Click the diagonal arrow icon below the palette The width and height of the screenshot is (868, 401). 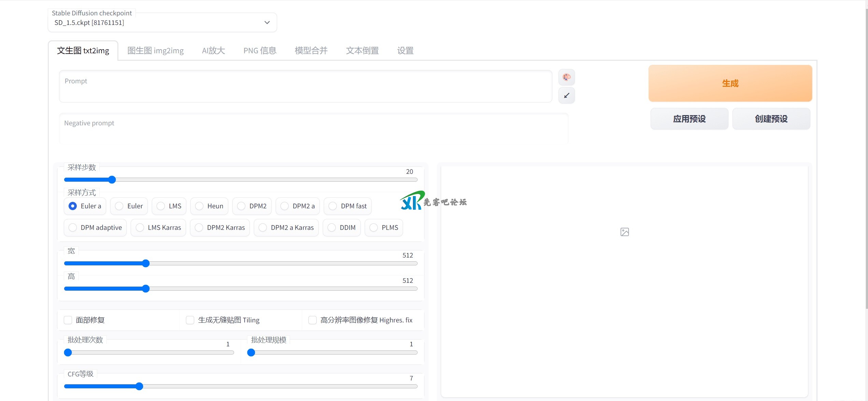pos(566,96)
